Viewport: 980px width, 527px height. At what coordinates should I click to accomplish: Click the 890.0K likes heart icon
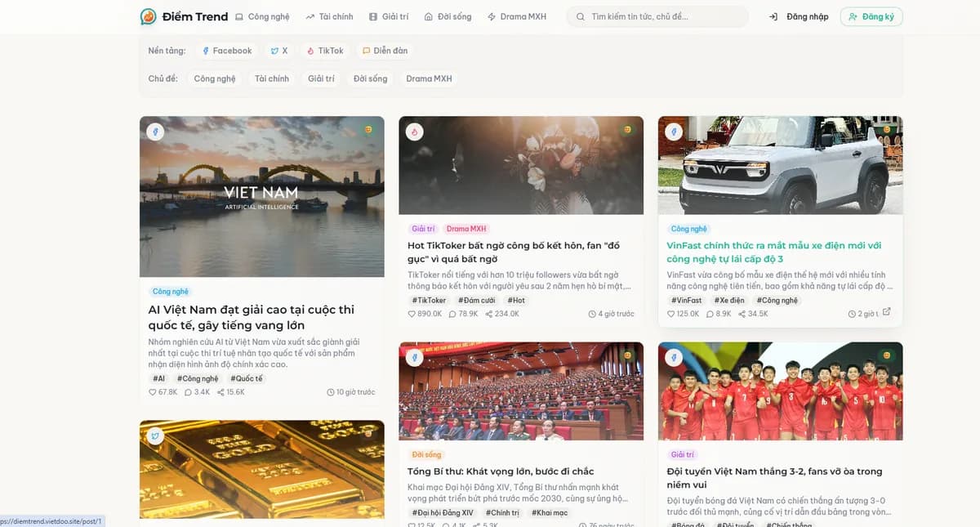tap(412, 314)
